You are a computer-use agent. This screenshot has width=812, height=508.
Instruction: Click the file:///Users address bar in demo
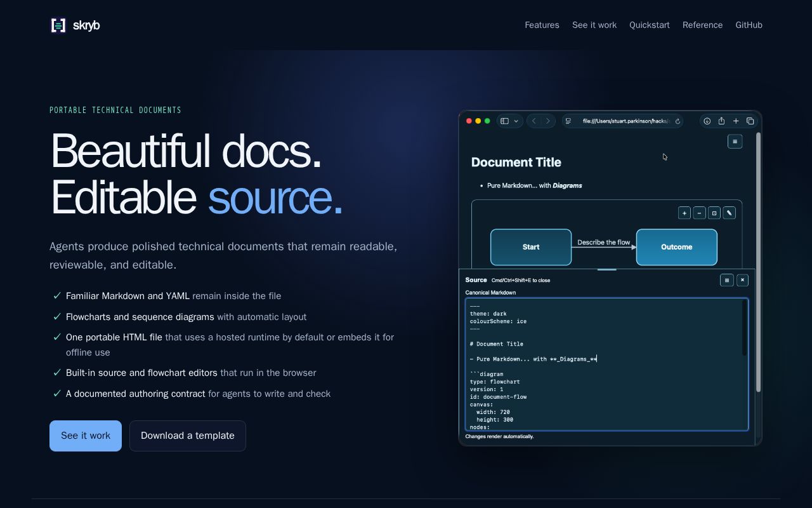[x=622, y=121]
